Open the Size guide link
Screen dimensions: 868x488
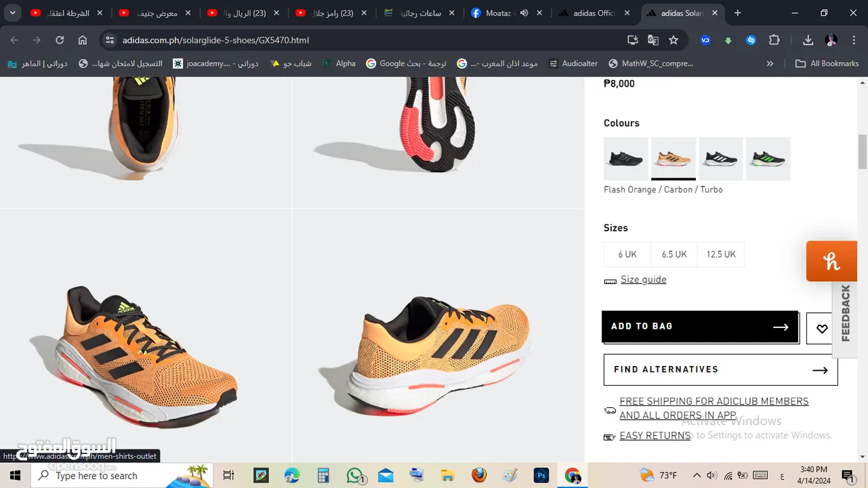pos(644,279)
